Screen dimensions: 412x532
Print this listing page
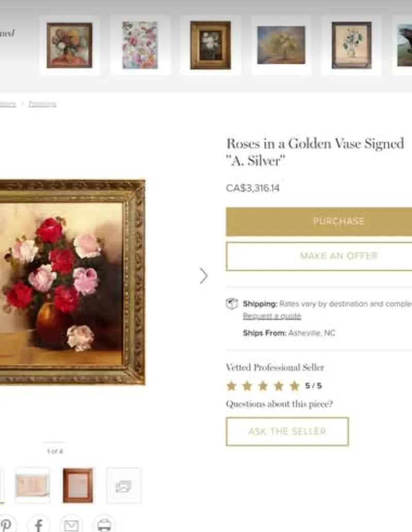(x=105, y=525)
